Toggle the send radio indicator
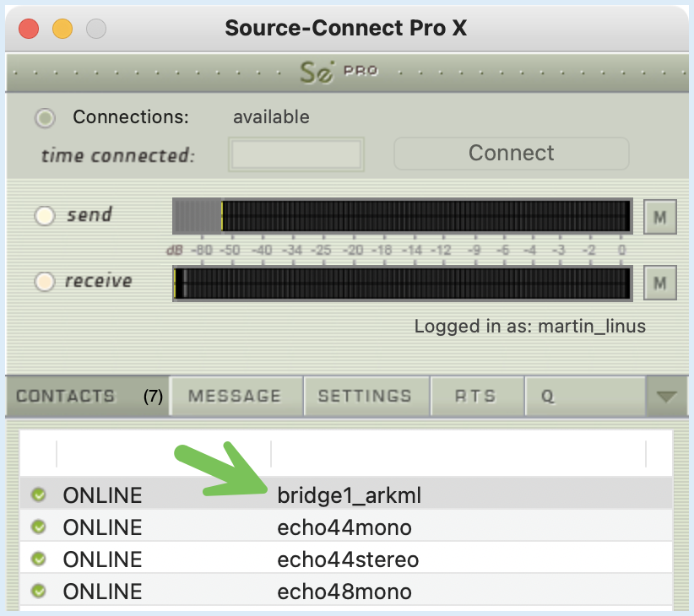 click(44, 215)
